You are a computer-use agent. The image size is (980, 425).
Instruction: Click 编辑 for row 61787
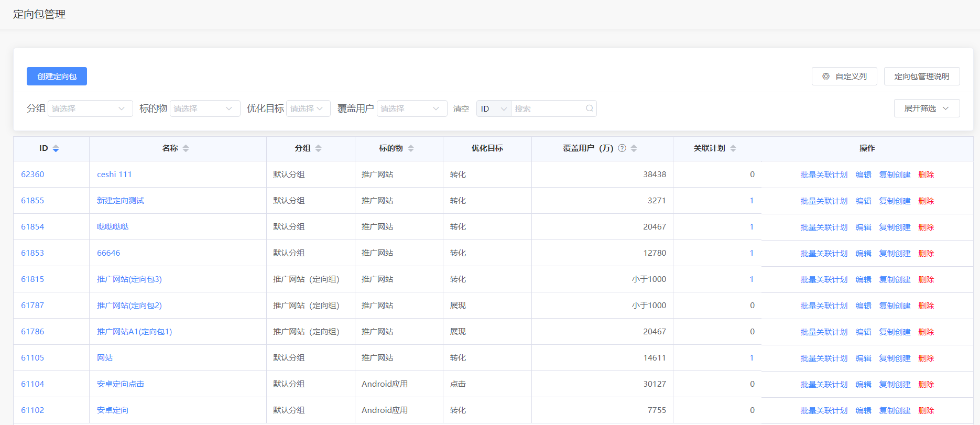[x=863, y=306]
